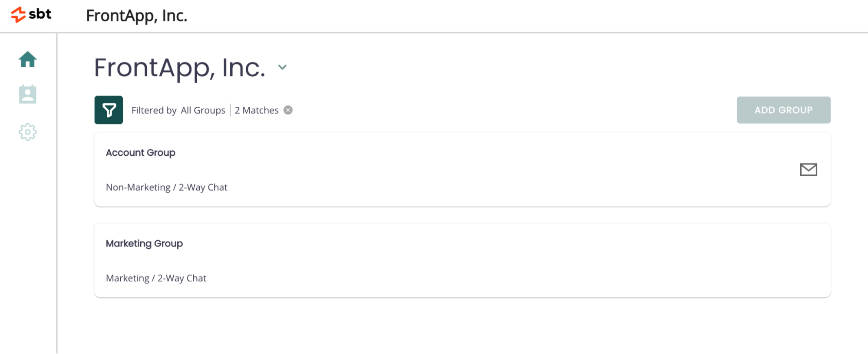Click the 2 Matches label
The height and width of the screenshot is (354, 868).
pos(257,110)
